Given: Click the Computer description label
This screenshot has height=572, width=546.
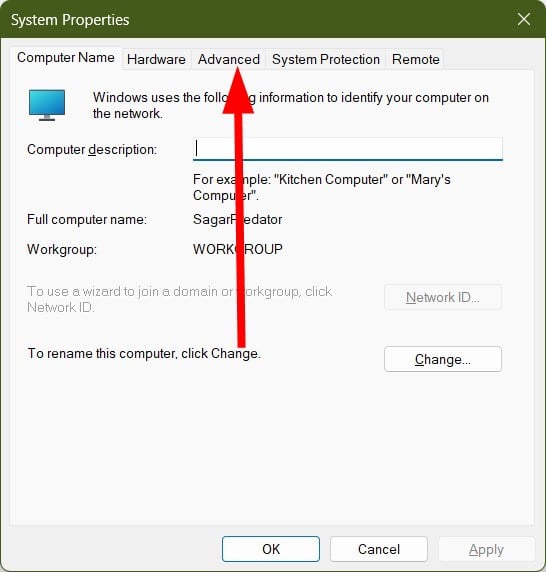Looking at the screenshot, I should (92, 150).
